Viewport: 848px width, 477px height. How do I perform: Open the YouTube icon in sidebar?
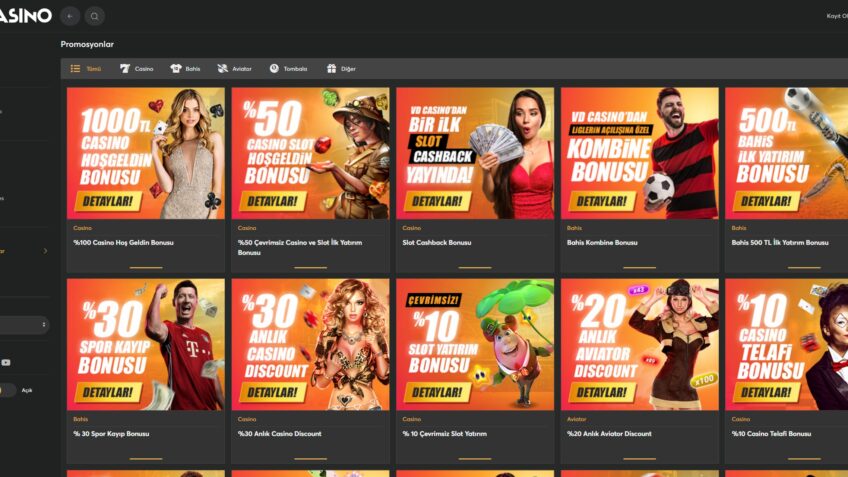[6, 362]
